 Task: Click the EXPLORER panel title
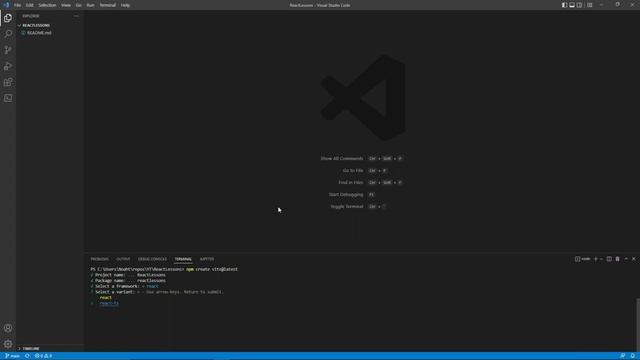(31, 16)
